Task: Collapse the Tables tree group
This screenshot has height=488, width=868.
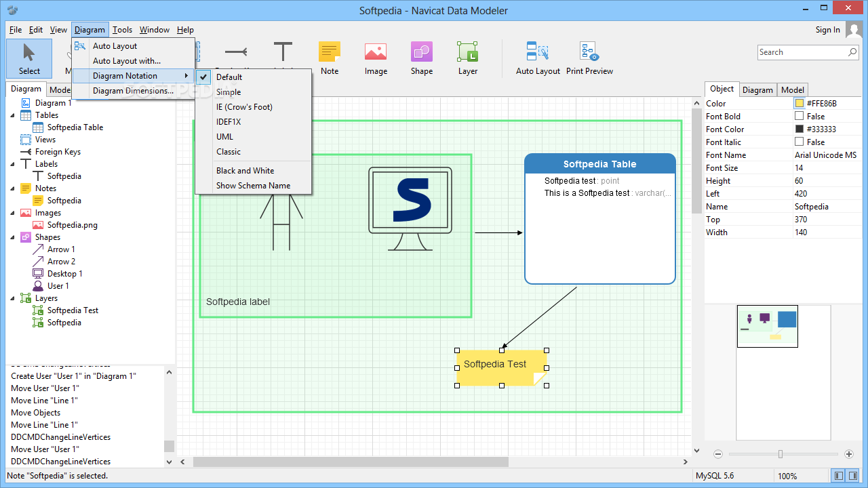Action: pos(14,115)
